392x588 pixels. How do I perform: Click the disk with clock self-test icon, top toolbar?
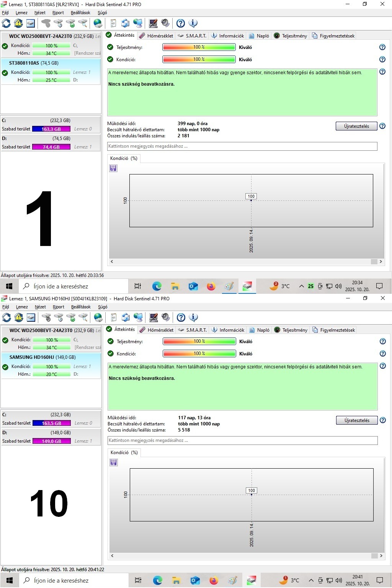pos(58,23)
